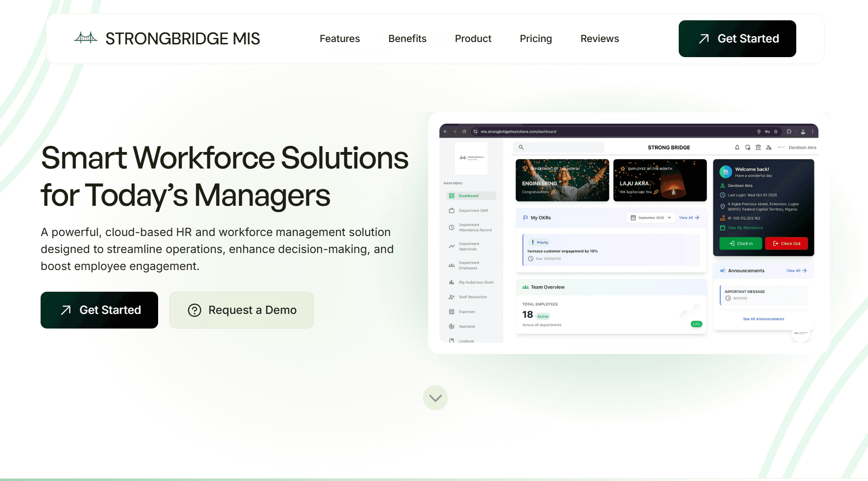Viewport: 868px width, 481px height.
Task: Click the LogBook icon in preview sidebar
Action: 452,340
